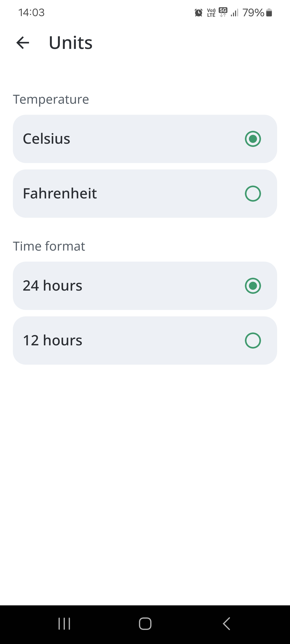Viewport: 290px width, 644px height.
Task: Tap the signal strength bars icon
Action: pyautogui.click(x=234, y=12)
